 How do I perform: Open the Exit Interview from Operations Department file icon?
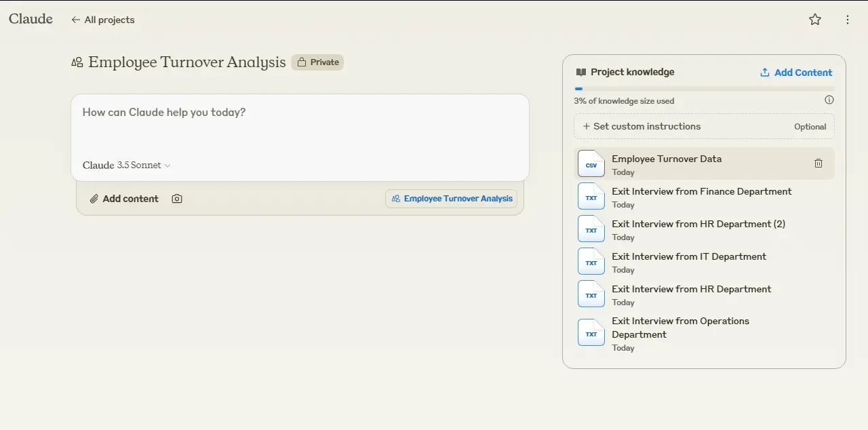(591, 332)
